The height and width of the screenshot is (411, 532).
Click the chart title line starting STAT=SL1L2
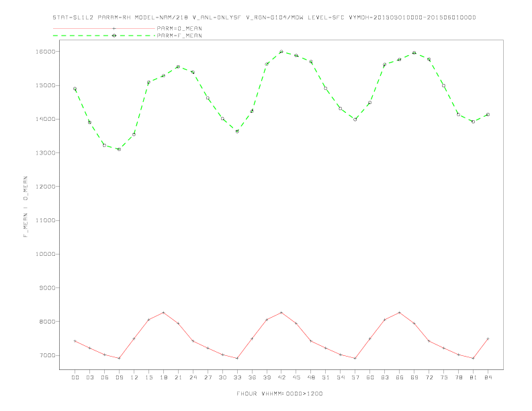[x=264, y=17]
